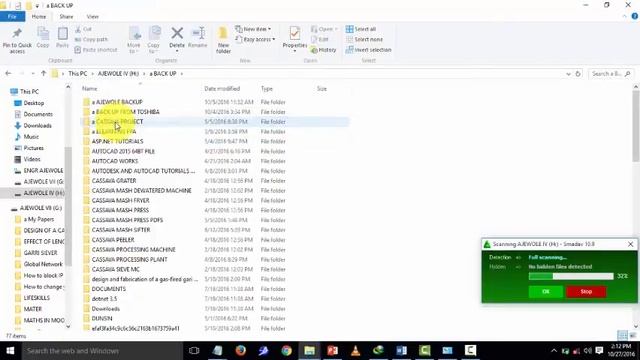The image size is (640, 360).
Task: Click the Task View taskbar icon
Action: [194, 351]
